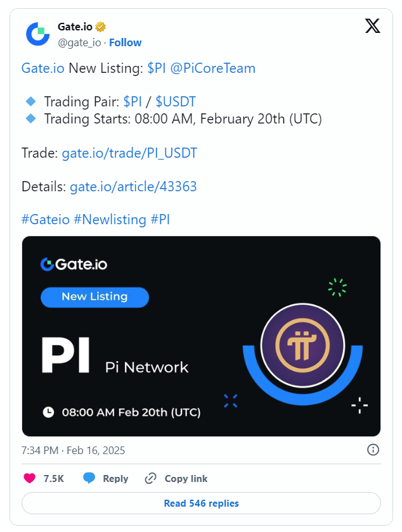Open the info circle icon near the timestamp
402x532 pixels.
coord(373,450)
